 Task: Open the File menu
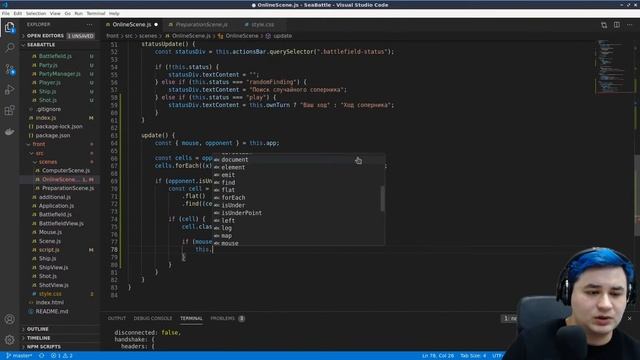(x=6, y=13)
